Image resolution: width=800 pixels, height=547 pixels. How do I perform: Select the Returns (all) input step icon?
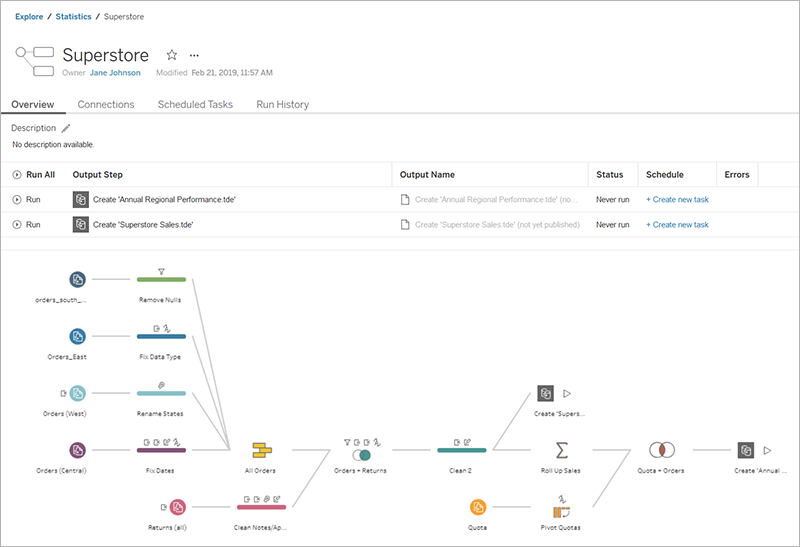pyautogui.click(x=178, y=507)
